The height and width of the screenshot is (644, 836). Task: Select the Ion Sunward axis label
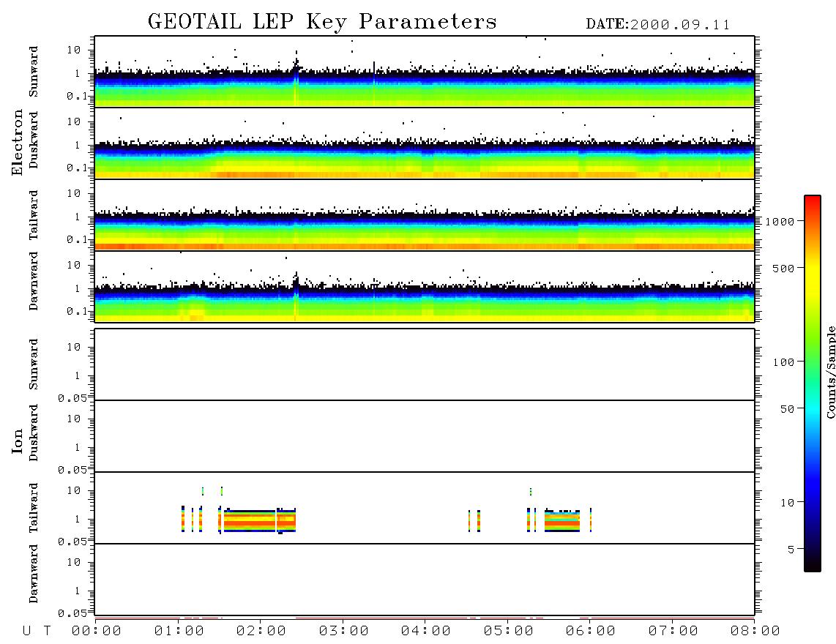(x=34, y=364)
